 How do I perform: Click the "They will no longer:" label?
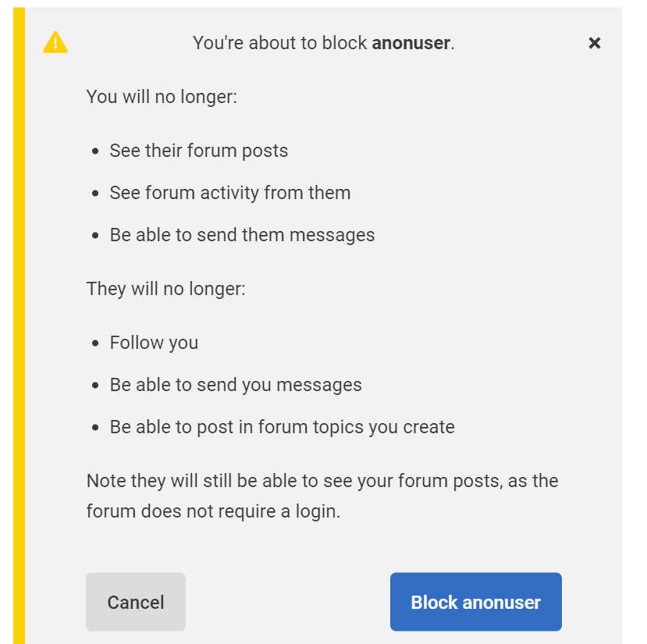pos(165,289)
